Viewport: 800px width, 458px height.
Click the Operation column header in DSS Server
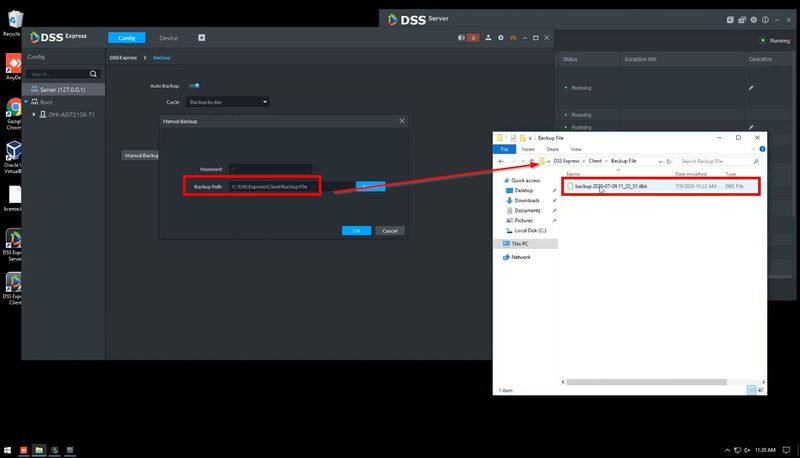pyautogui.click(x=760, y=59)
